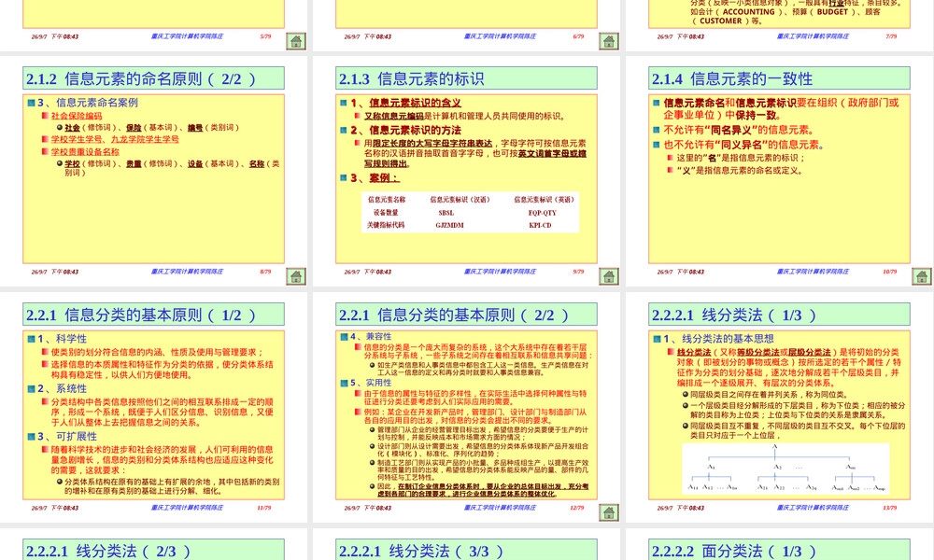Click the line about "同义异名"

click(744, 145)
